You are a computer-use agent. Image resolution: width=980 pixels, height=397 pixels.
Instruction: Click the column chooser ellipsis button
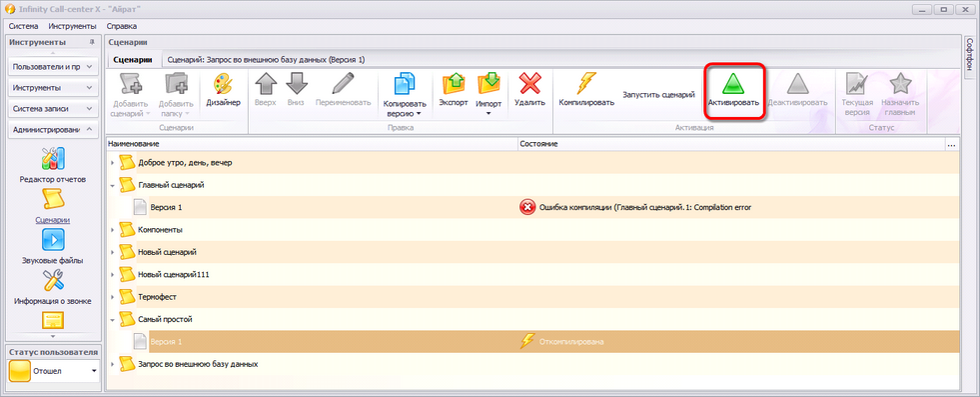[x=951, y=144]
